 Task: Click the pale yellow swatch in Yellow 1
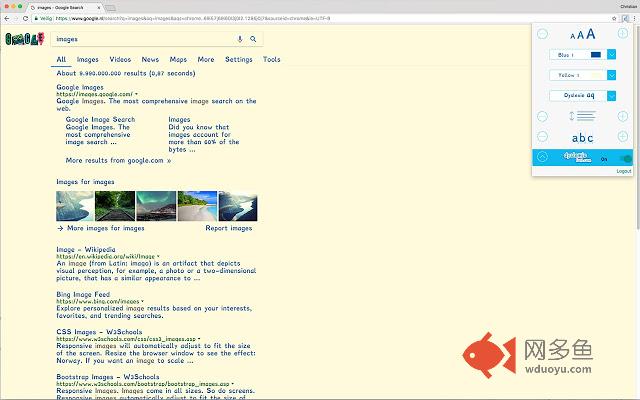coord(596,75)
